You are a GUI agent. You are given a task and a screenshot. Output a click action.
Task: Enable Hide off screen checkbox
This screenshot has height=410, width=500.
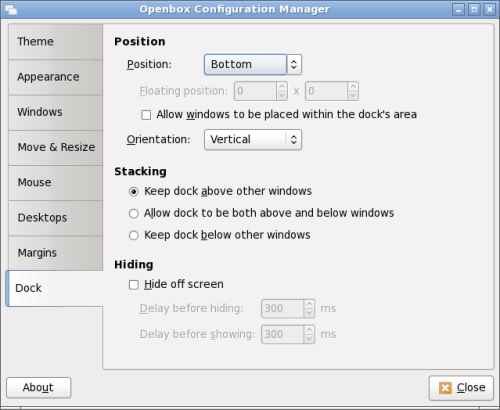134,285
